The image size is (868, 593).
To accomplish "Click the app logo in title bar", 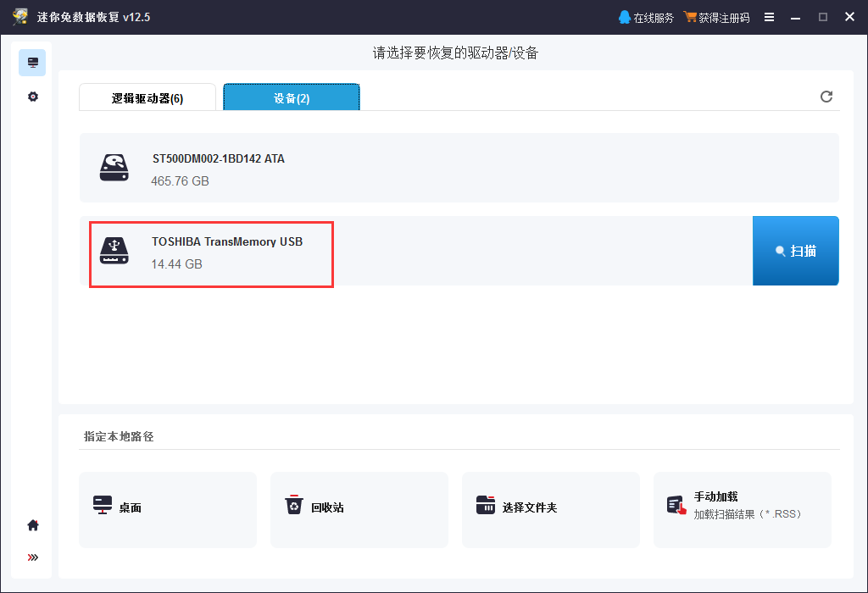I will [20, 17].
